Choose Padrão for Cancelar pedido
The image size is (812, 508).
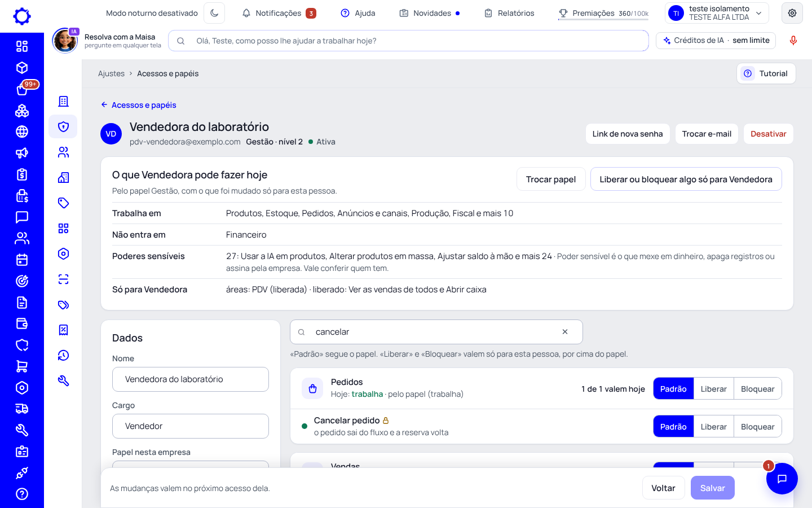(x=673, y=427)
